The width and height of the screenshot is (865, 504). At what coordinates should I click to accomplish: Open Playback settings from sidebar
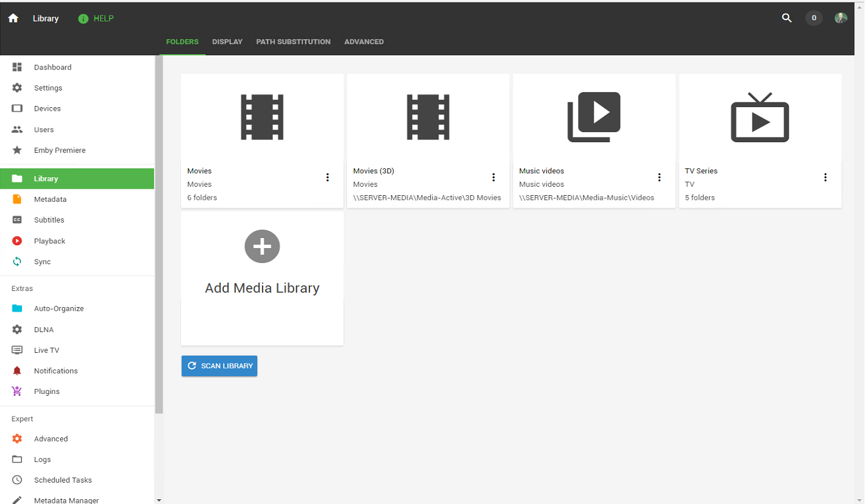(x=77, y=241)
